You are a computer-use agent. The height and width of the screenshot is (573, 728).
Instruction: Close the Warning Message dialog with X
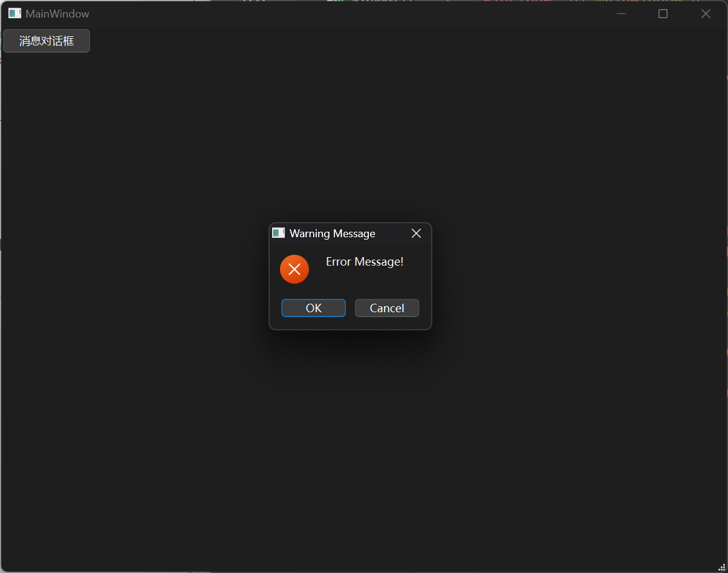click(x=416, y=234)
